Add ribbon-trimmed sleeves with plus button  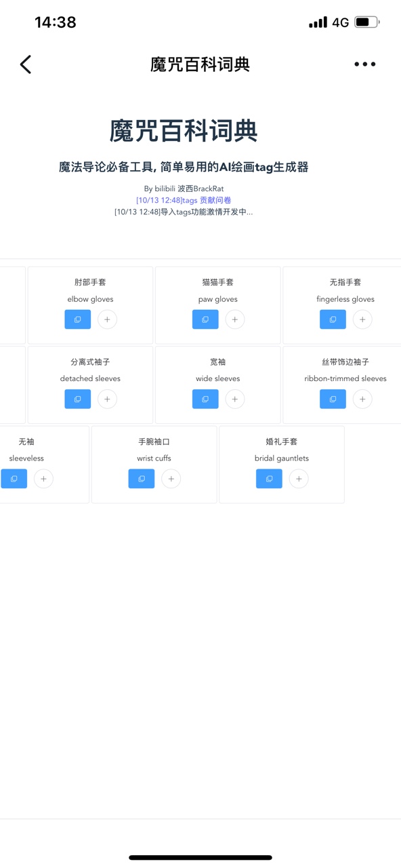point(362,399)
